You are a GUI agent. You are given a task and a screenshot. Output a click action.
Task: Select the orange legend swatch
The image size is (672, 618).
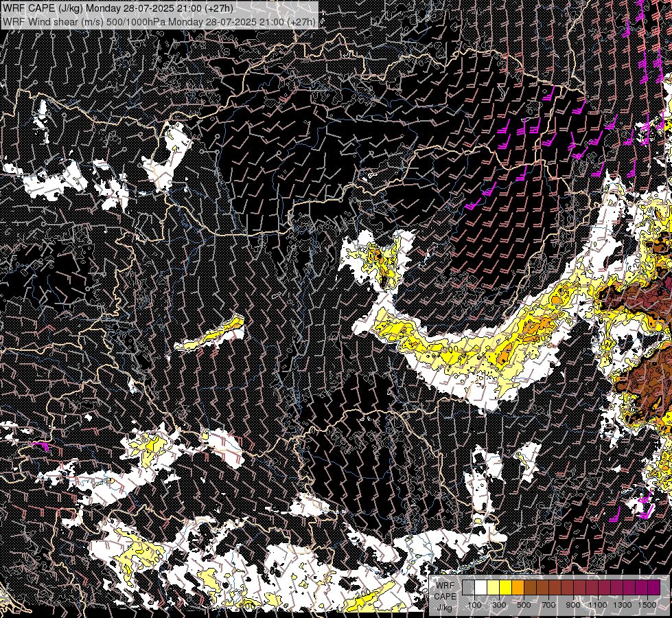click(518, 587)
